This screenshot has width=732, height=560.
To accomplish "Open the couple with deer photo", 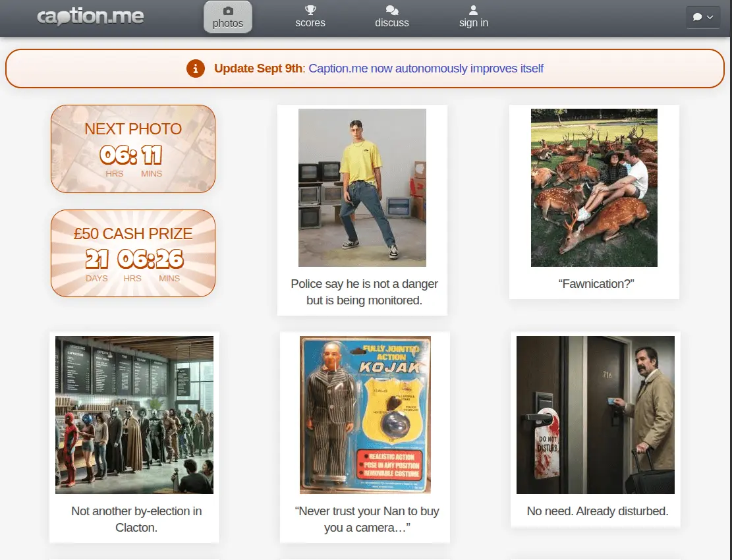I will pos(594,188).
